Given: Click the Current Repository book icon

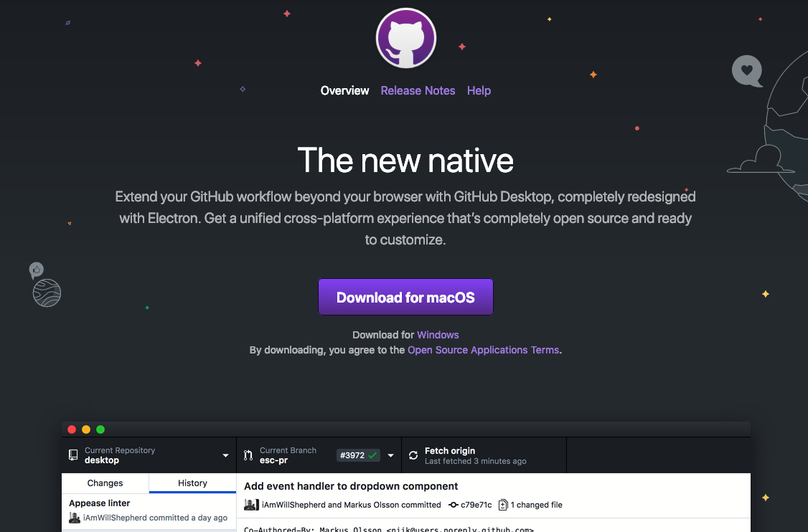Looking at the screenshot, I should pos(73,455).
